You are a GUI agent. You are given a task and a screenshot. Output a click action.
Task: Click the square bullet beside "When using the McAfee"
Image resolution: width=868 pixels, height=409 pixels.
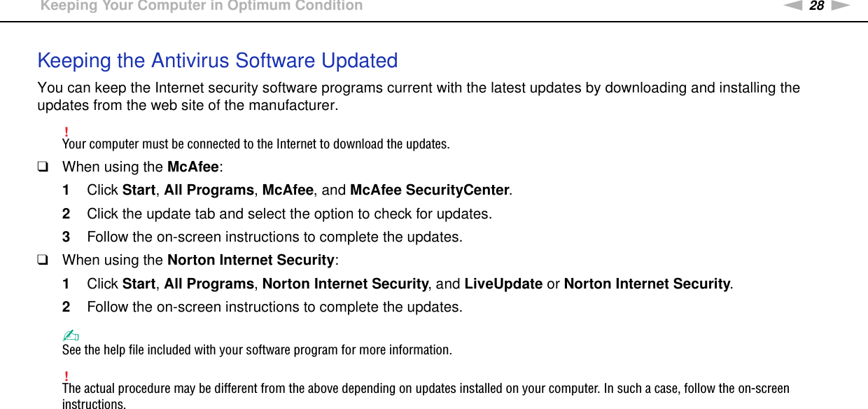43,167
